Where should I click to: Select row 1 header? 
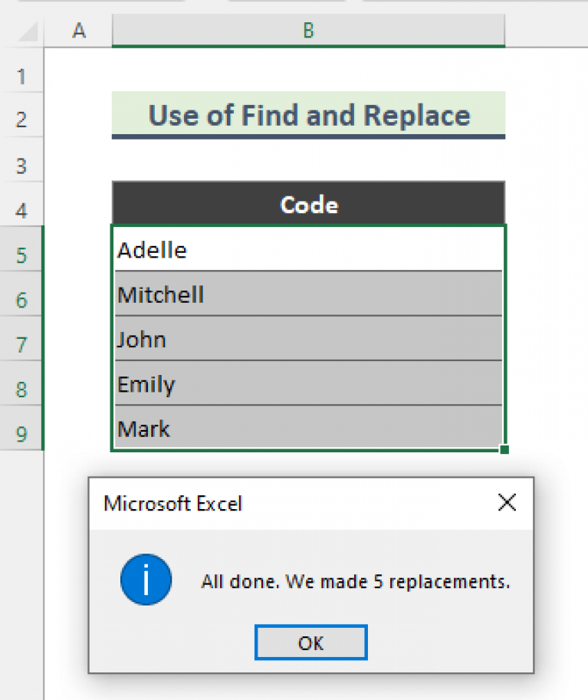(21, 76)
